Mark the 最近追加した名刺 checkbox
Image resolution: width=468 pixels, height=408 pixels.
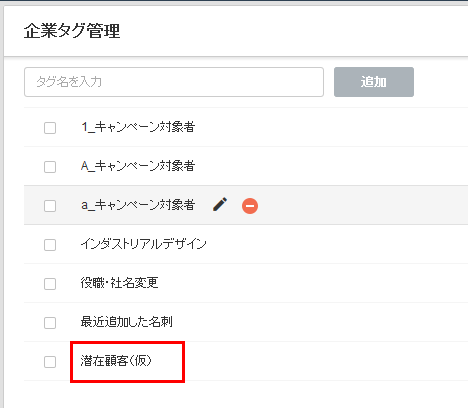50,323
